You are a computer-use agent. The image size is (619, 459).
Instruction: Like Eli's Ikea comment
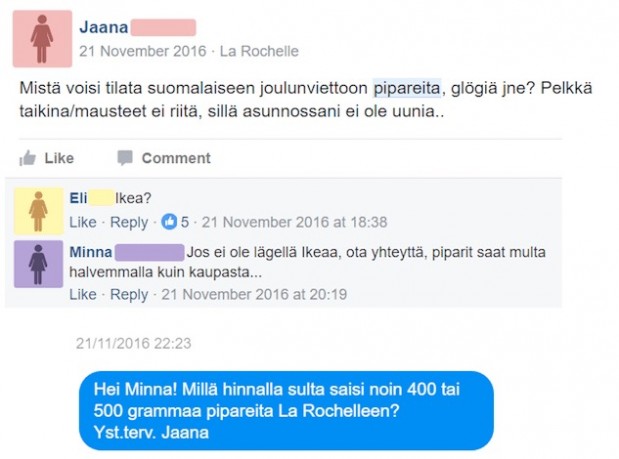coord(83,222)
